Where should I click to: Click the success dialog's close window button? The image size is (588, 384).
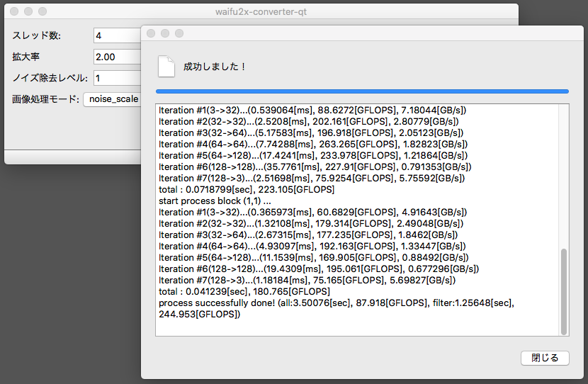[151, 33]
